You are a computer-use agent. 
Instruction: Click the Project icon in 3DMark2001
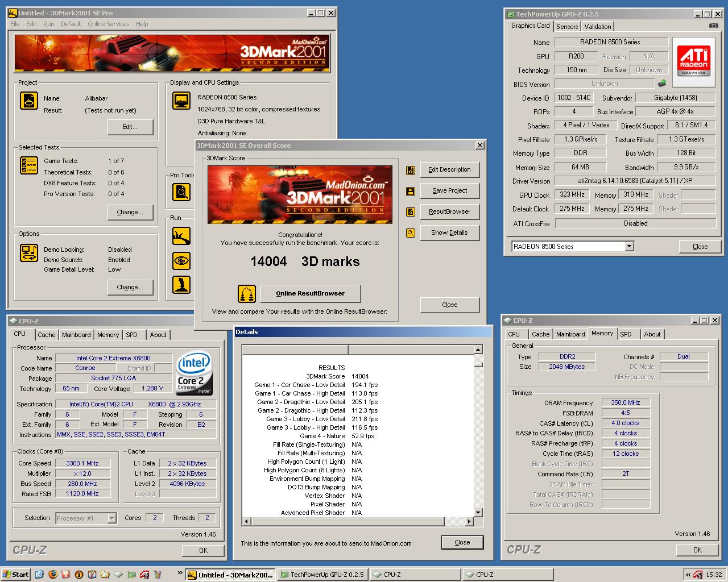[29, 101]
